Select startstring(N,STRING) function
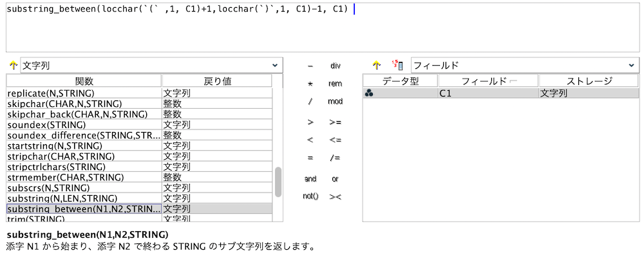Image resolution: width=644 pixels, height=255 pixels. click(x=84, y=146)
